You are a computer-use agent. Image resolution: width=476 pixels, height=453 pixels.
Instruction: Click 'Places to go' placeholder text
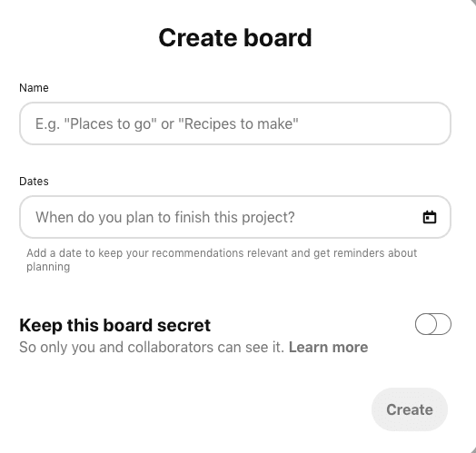(108, 123)
